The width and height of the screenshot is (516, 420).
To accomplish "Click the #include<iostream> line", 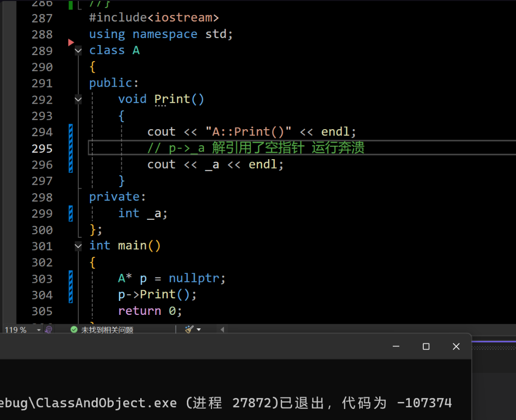I will coord(154,18).
